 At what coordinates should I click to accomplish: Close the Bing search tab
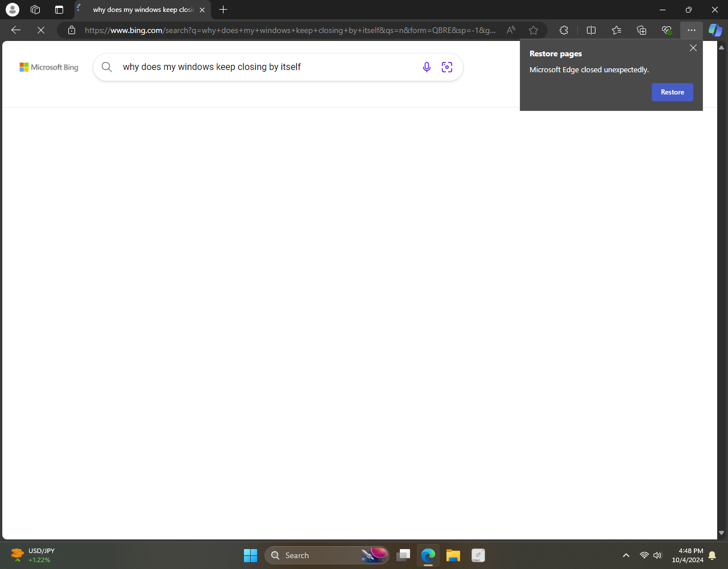[202, 10]
